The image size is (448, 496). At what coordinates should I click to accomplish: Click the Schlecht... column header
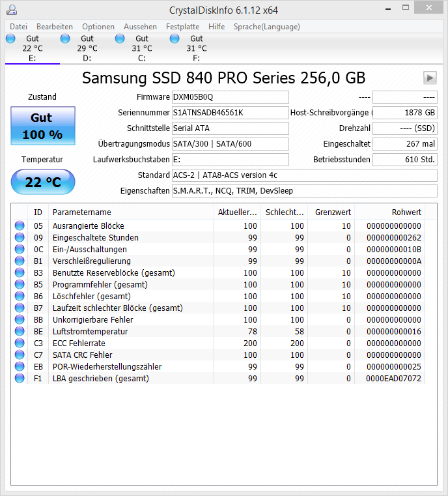click(x=285, y=212)
